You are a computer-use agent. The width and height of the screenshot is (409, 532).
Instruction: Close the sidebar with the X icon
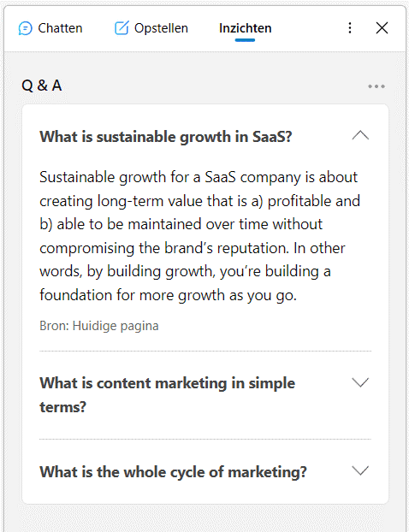(x=382, y=28)
